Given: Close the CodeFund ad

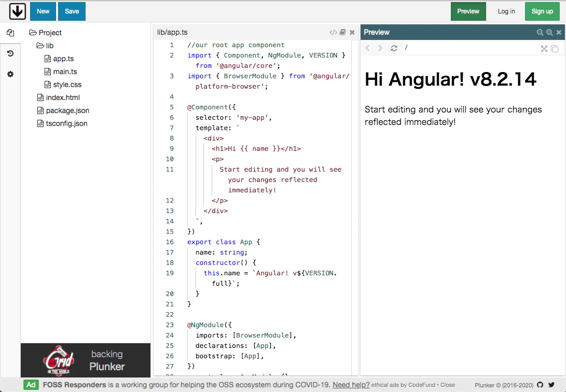Looking at the screenshot, I should pyautogui.click(x=448, y=385).
